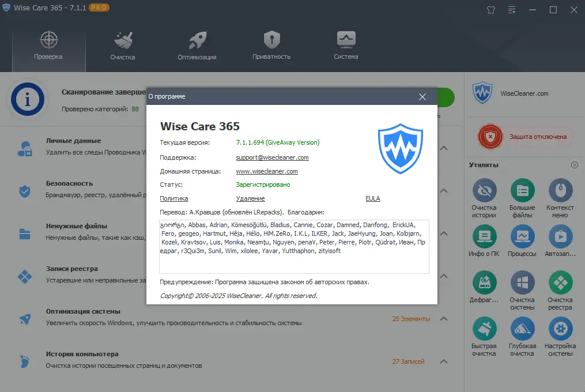This screenshot has height=392, width=585.
Task: Click the Удаление link
Action: pos(250,199)
